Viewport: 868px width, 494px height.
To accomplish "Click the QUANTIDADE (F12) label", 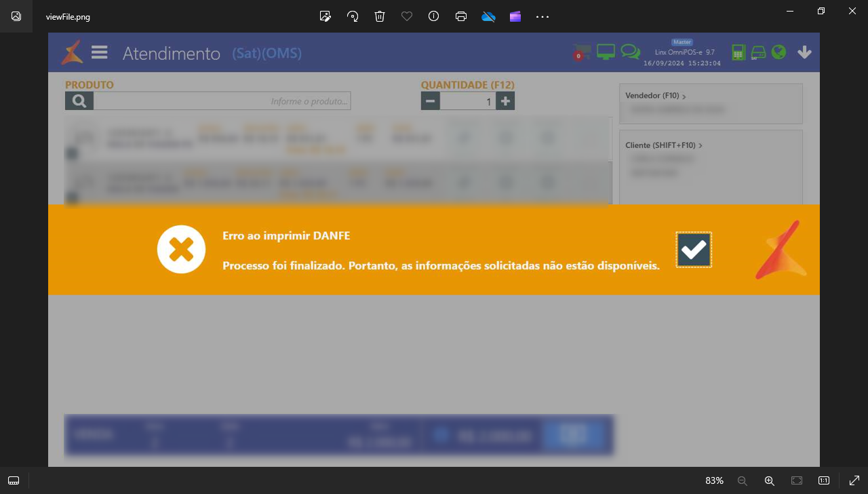I will click(x=468, y=85).
